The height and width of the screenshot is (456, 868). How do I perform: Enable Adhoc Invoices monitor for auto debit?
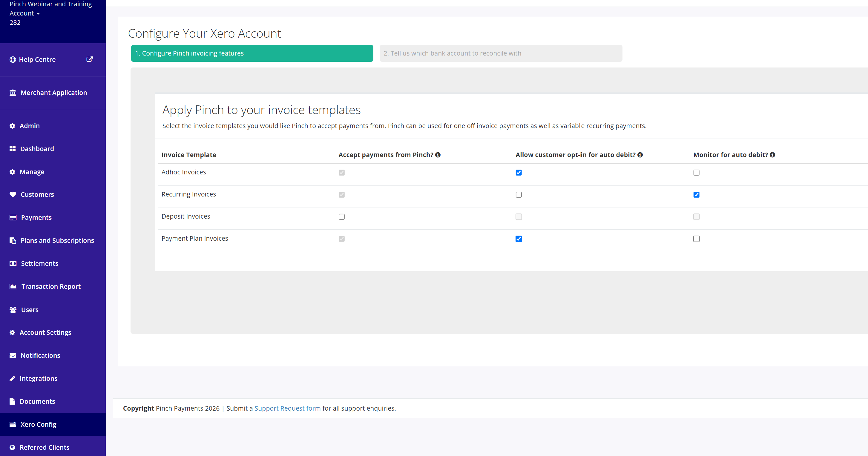(x=697, y=173)
